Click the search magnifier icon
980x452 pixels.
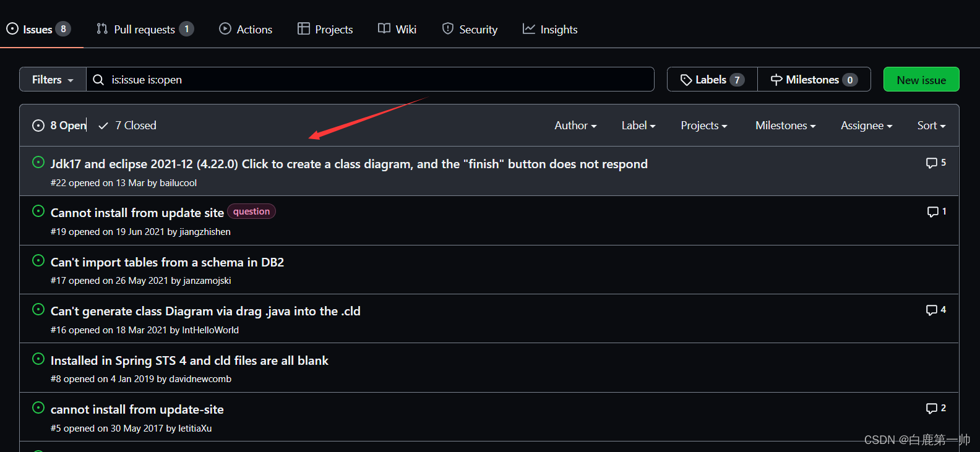pos(98,80)
